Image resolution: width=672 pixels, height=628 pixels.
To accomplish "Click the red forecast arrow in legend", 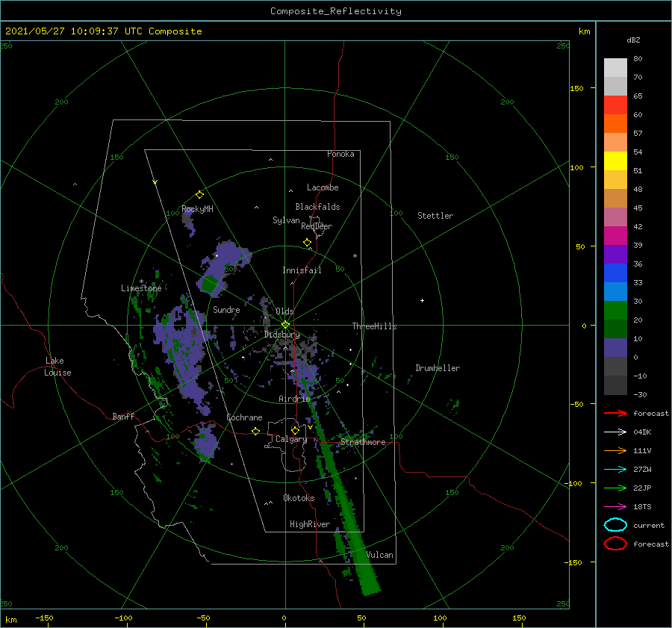I will (x=615, y=413).
